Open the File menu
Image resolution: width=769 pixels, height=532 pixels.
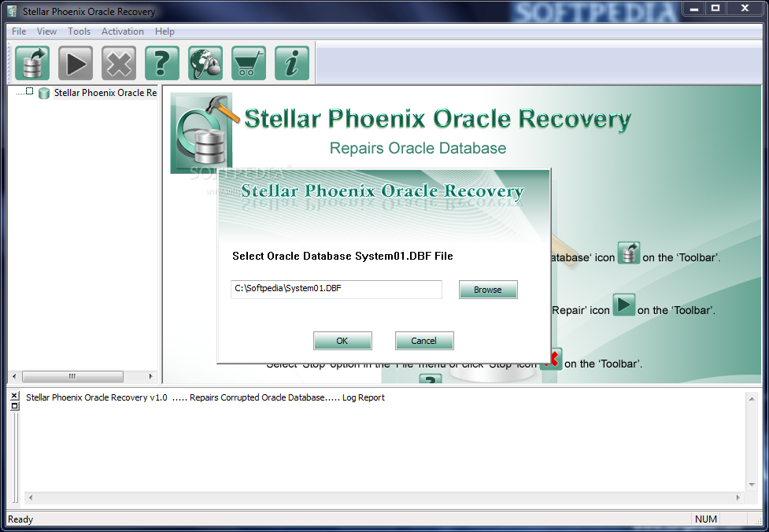tap(19, 31)
